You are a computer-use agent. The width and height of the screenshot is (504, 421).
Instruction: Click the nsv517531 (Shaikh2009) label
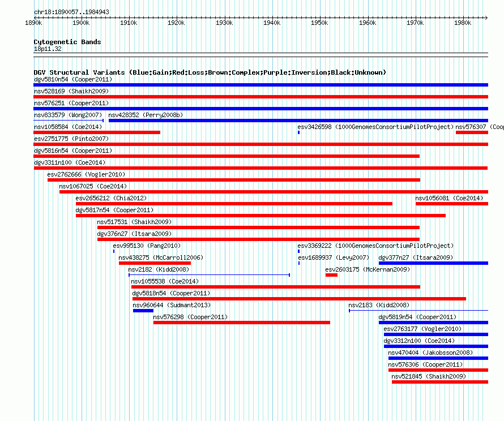[x=134, y=222]
